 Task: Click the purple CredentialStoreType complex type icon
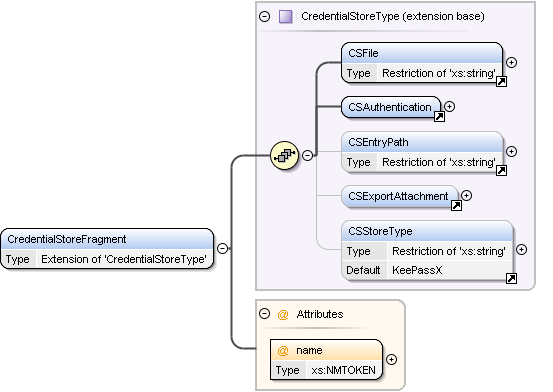pos(285,17)
